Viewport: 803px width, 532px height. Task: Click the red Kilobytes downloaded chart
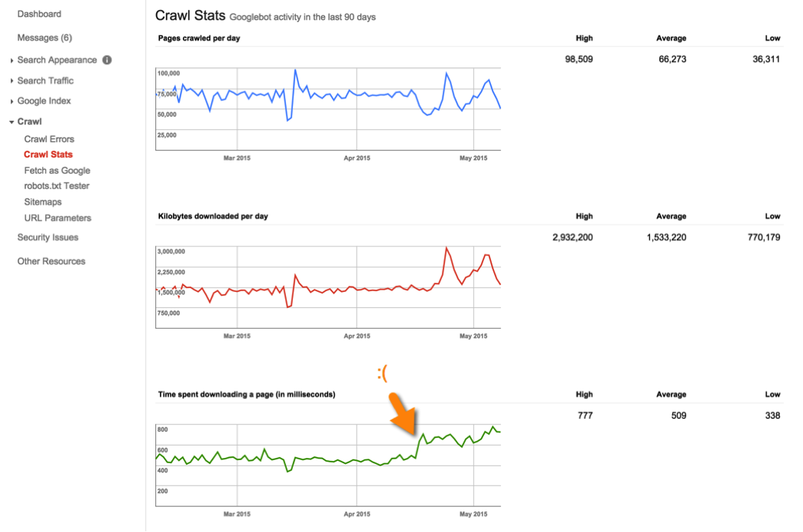coord(328,287)
